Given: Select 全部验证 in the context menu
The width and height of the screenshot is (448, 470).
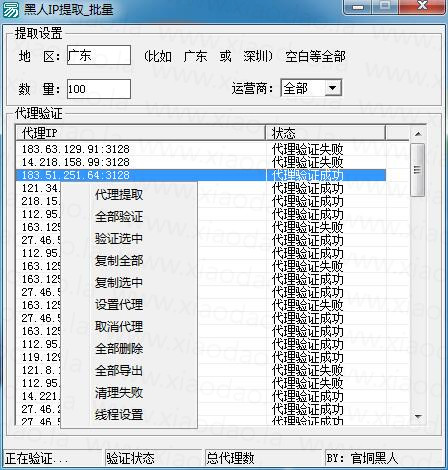Looking at the screenshot, I should tap(119, 217).
